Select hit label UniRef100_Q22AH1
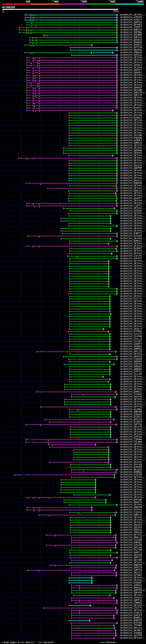This screenshot has width=146, height=644. (131, 409)
